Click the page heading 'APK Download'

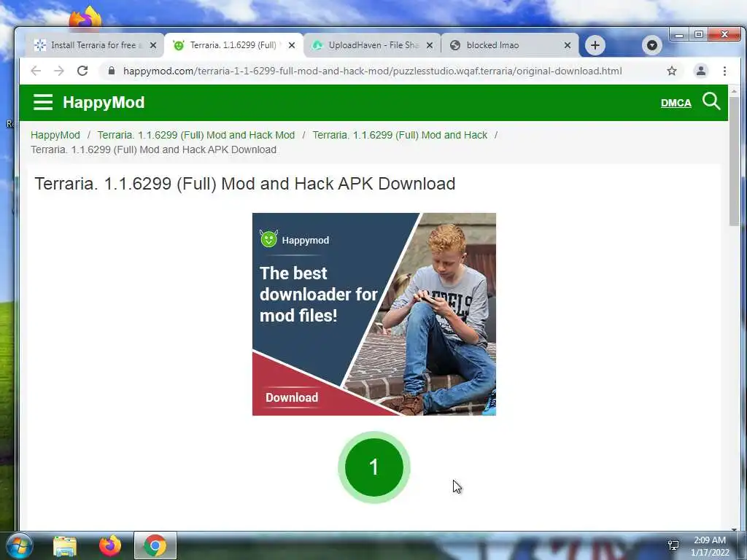396,184
